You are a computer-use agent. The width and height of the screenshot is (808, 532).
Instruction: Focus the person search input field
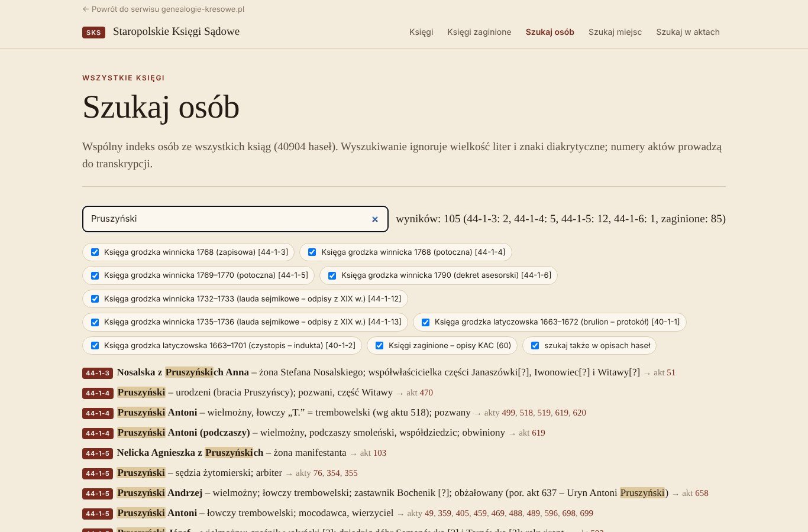pyautogui.click(x=235, y=219)
